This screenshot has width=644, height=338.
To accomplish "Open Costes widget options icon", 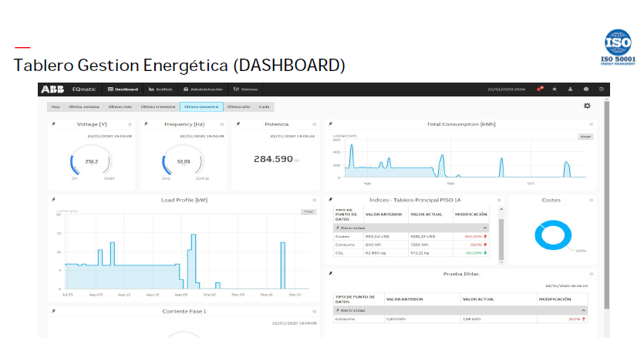I will point(592,200).
